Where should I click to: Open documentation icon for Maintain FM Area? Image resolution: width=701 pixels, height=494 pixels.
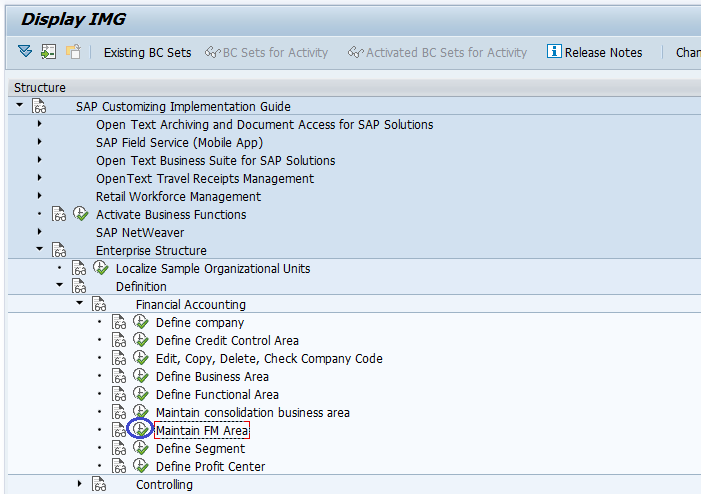click(119, 430)
